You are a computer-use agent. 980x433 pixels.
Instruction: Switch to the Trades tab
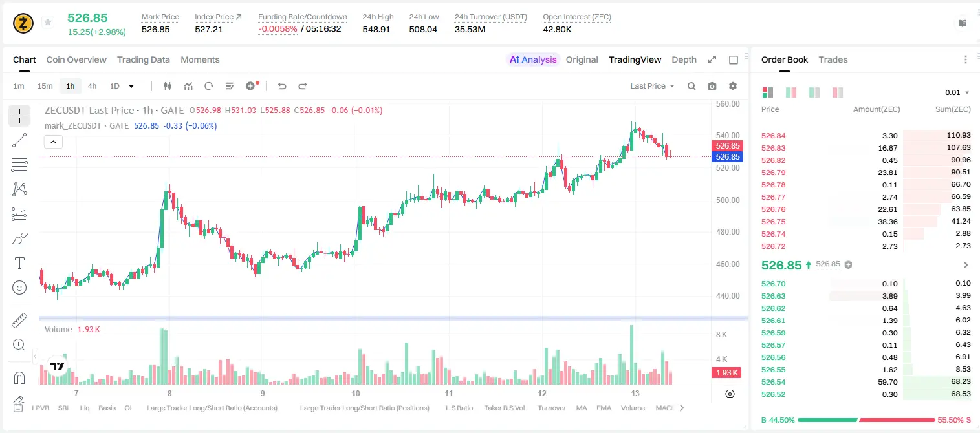(x=833, y=59)
